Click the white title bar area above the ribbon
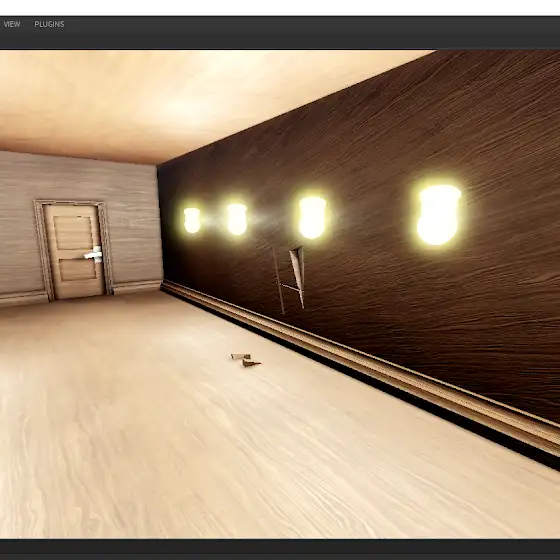 tap(280, 8)
